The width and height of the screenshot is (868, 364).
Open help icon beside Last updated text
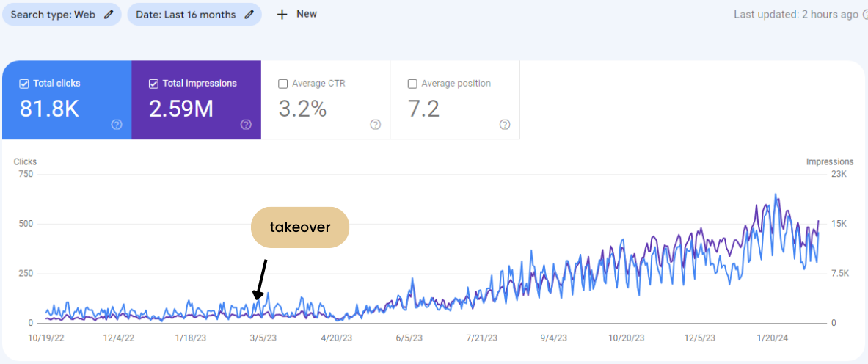click(x=864, y=15)
